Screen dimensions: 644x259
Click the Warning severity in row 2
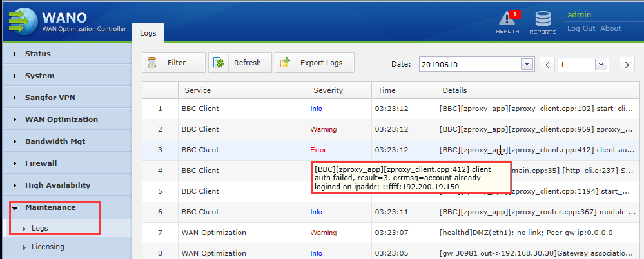323,129
